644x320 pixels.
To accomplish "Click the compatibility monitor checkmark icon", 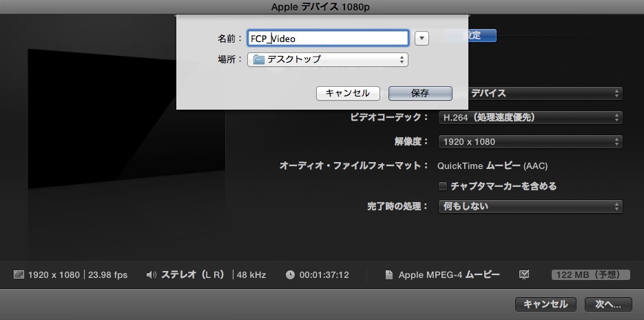I will click(x=524, y=274).
